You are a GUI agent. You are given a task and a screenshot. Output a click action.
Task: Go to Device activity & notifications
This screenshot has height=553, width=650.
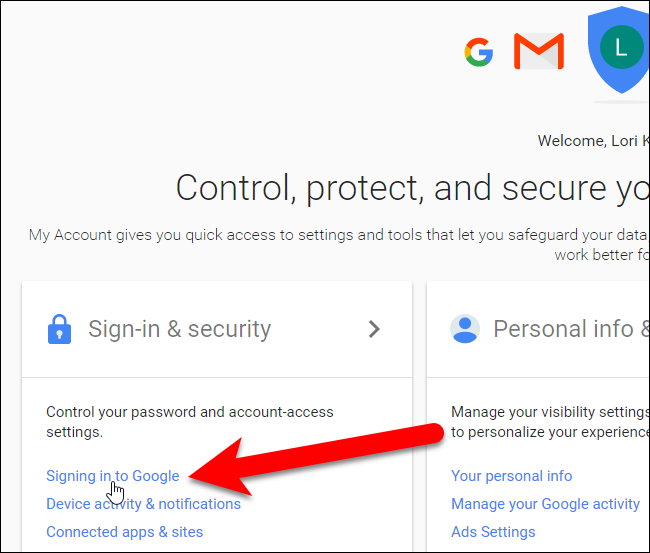coord(143,504)
